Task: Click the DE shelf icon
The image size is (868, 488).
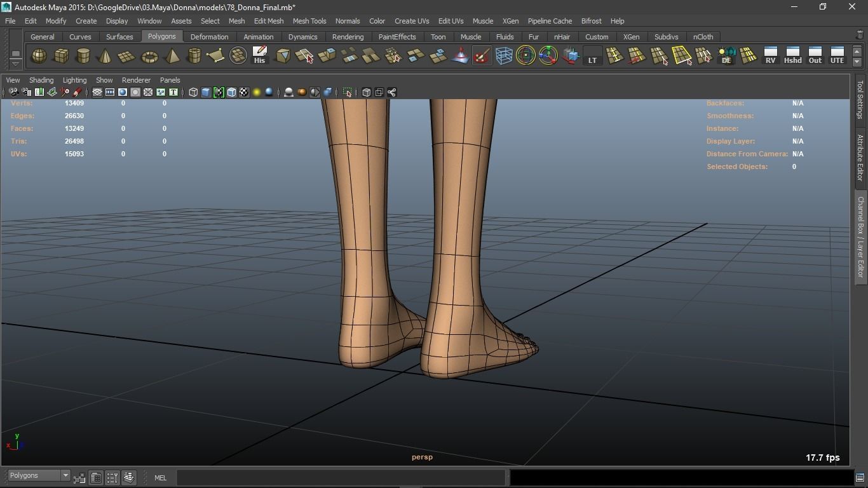Action: pyautogui.click(x=726, y=56)
